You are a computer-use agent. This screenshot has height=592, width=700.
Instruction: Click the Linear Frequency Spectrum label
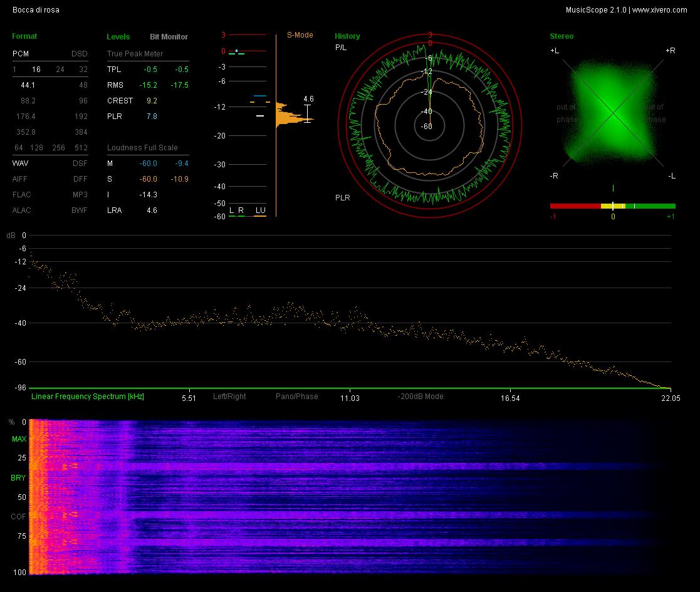pyautogui.click(x=88, y=396)
